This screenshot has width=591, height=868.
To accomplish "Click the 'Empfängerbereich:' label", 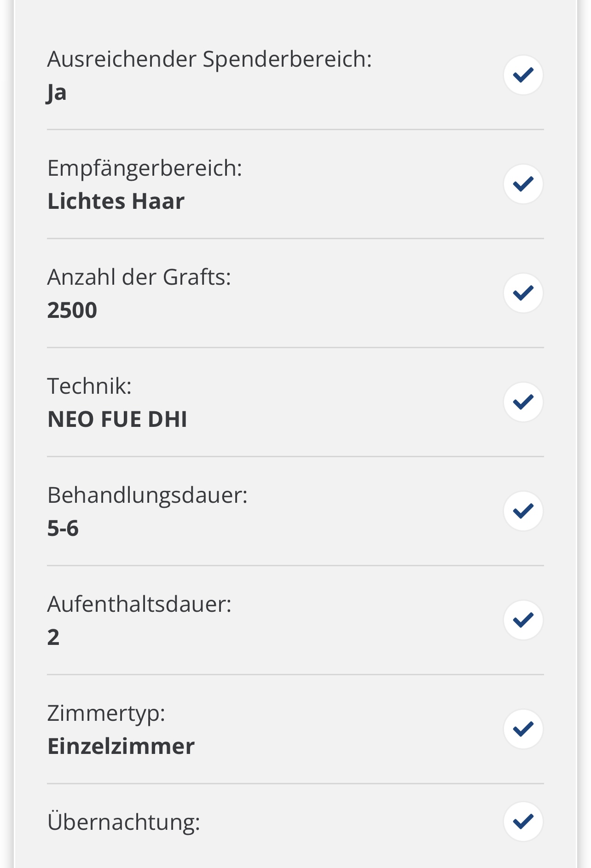I will [145, 168].
